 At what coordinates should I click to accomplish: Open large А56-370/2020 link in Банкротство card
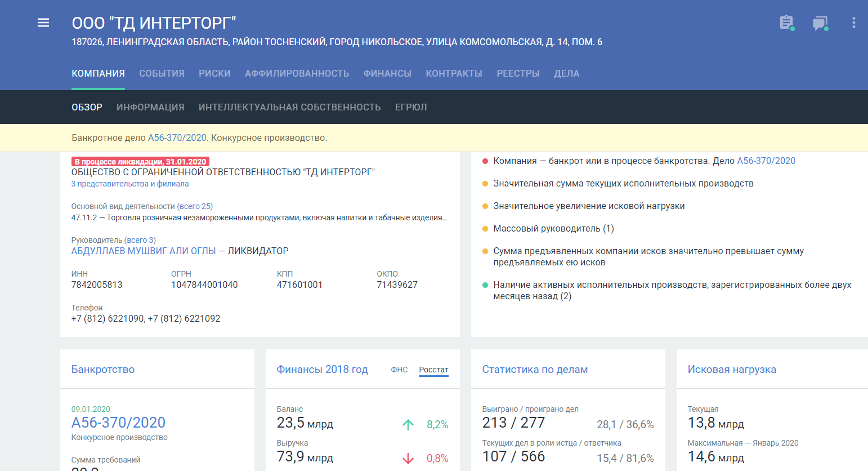point(118,423)
